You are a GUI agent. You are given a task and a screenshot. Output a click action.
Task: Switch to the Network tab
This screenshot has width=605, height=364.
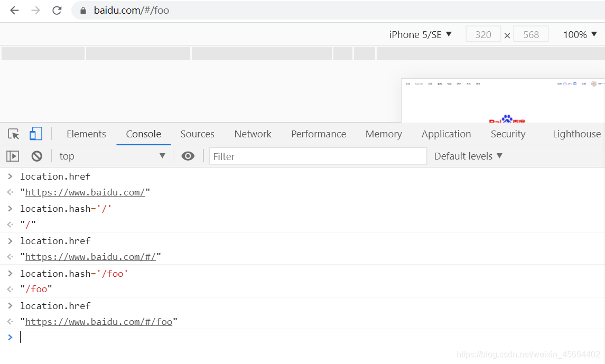point(253,134)
